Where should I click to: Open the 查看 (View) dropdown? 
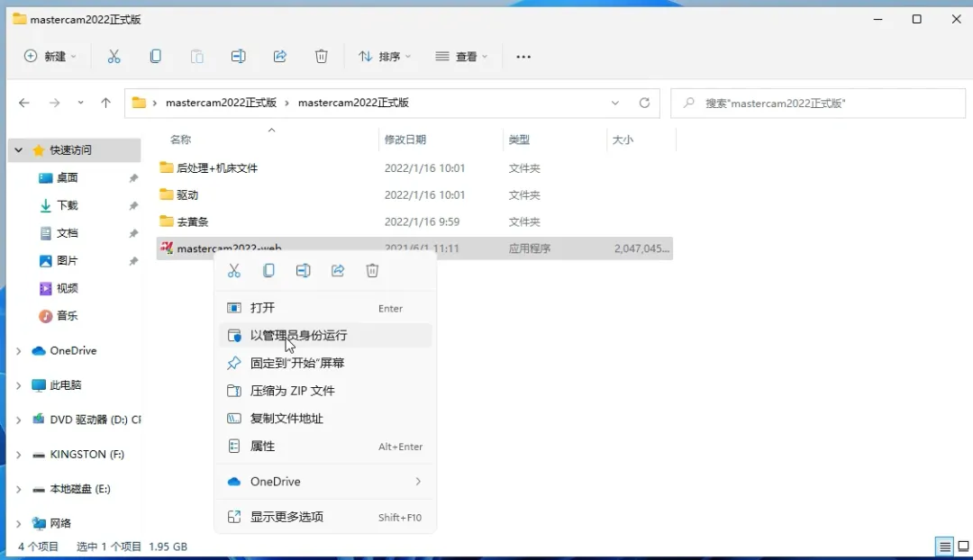click(461, 57)
